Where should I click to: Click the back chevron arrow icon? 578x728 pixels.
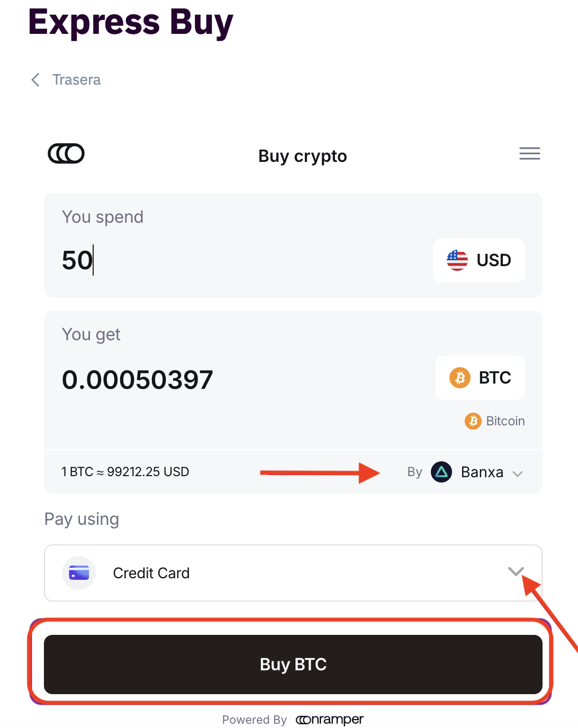pyautogui.click(x=35, y=80)
